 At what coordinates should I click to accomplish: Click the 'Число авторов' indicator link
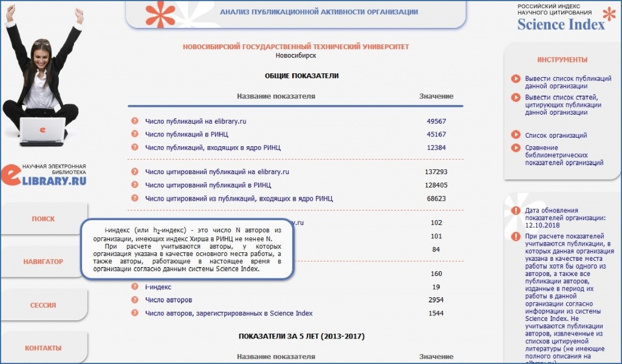[168, 300]
